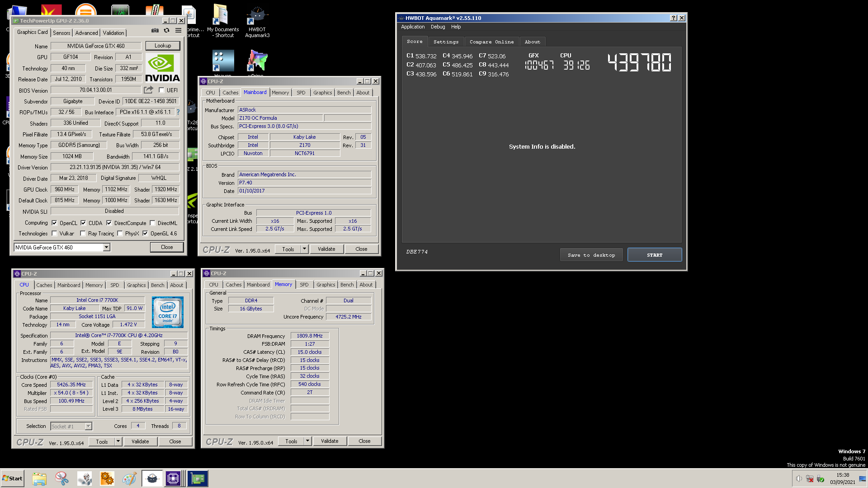Viewport: 868px width, 488px height.
Task: Open the Advanced tab in GPU-Z
Action: click(86, 33)
